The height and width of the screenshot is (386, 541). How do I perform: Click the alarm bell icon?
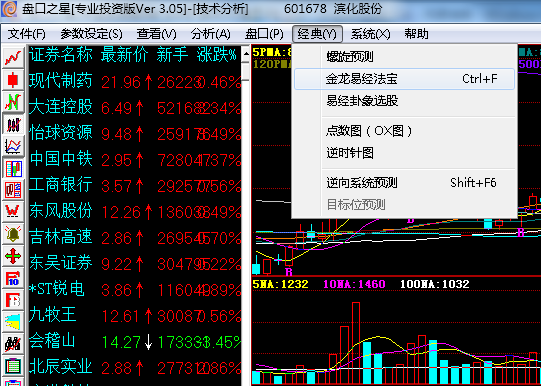pos(13,234)
